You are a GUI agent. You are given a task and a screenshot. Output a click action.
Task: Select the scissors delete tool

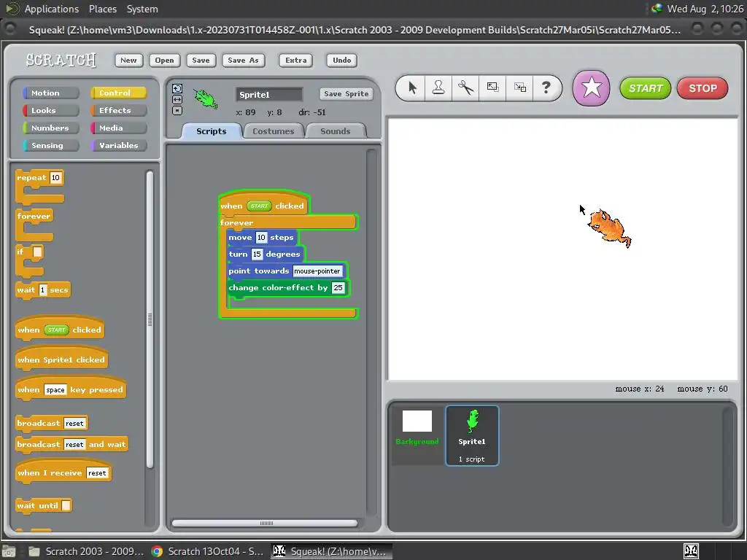coord(465,88)
